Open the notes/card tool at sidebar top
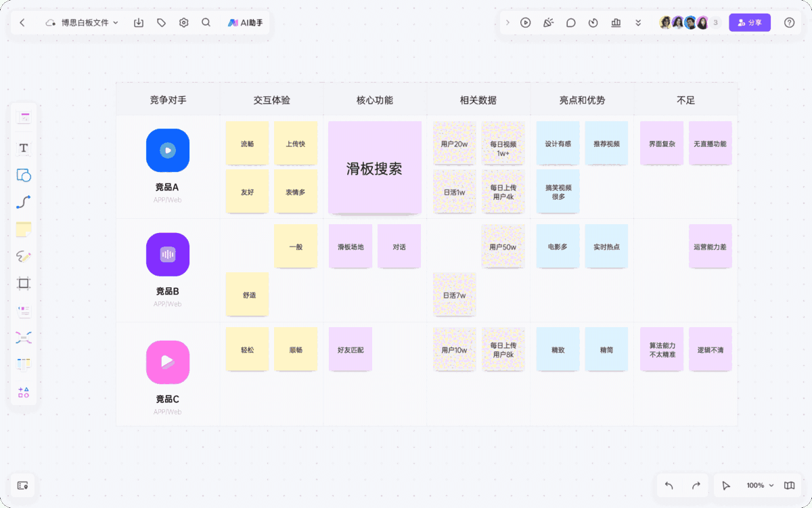Screen dimensions: 812x508 click(24, 117)
